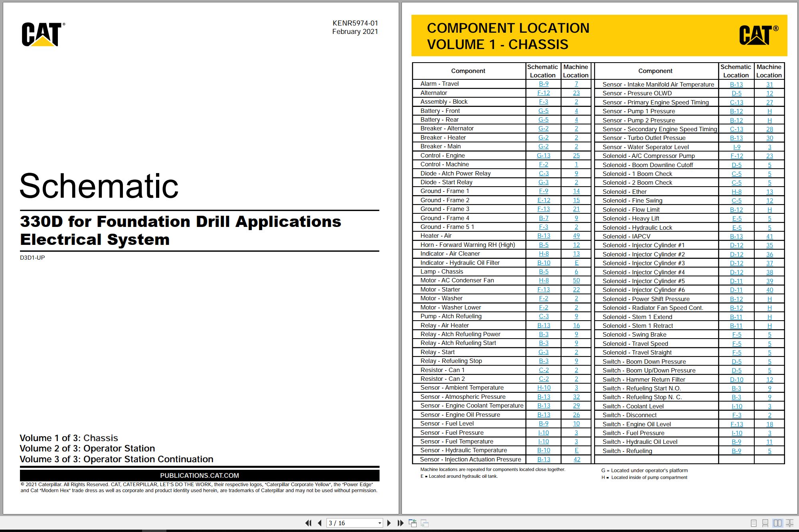This screenshot has width=799, height=532.
Task: Open schematic location D-10 for Switch - Hammer Return Filter
Action: [x=736, y=380]
